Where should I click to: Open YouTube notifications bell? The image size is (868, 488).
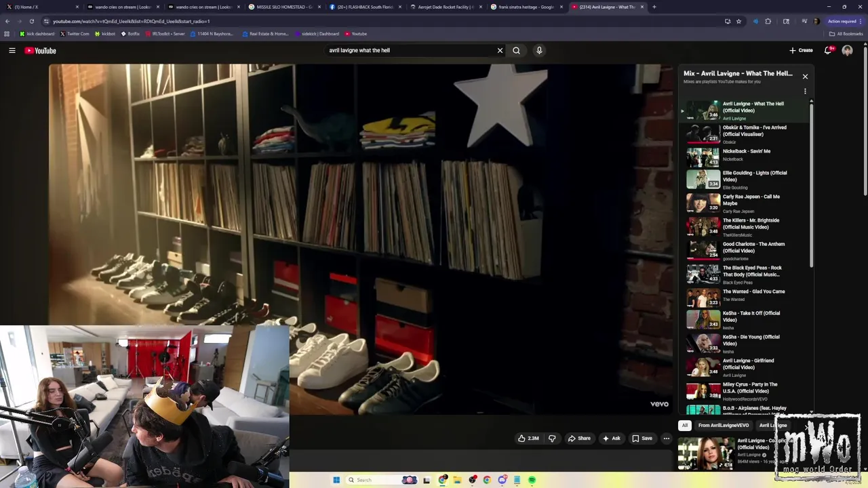tap(828, 50)
